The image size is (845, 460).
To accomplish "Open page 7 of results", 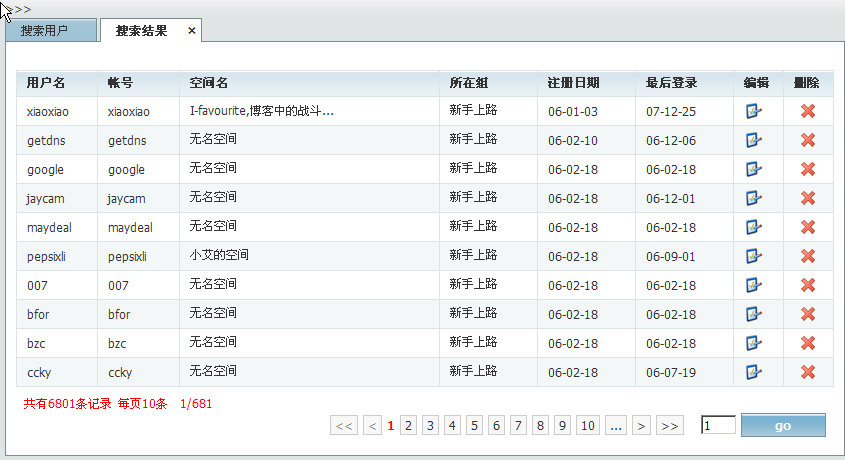I will point(518,426).
